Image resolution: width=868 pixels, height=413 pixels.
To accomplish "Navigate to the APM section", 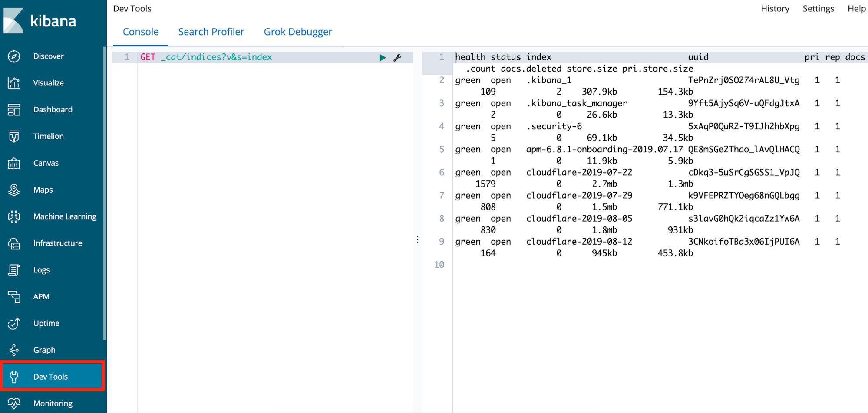I will (x=41, y=296).
